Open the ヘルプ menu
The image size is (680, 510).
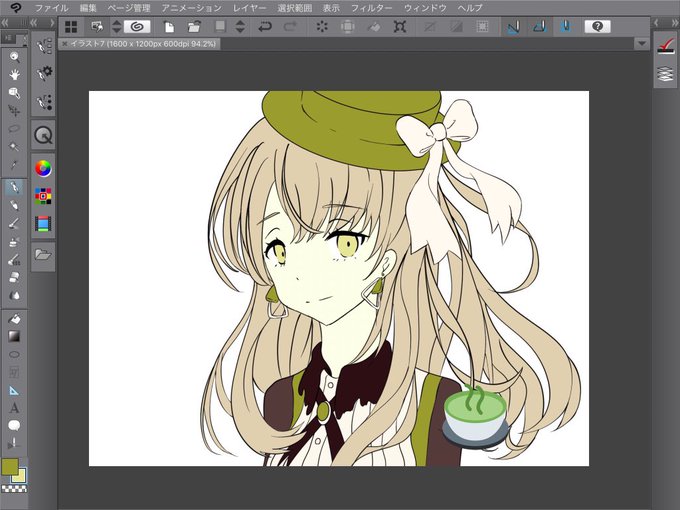pos(470,8)
